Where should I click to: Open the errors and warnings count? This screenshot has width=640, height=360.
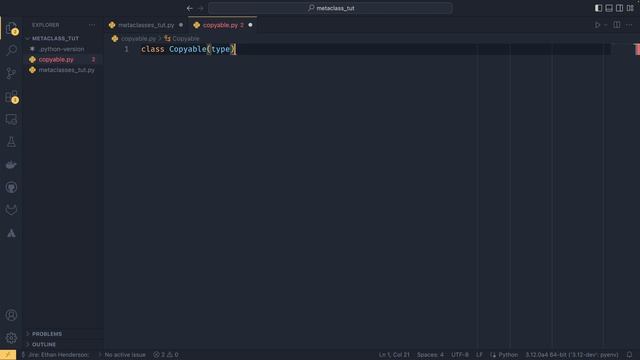pyautogui.click(x=166, y=355)
